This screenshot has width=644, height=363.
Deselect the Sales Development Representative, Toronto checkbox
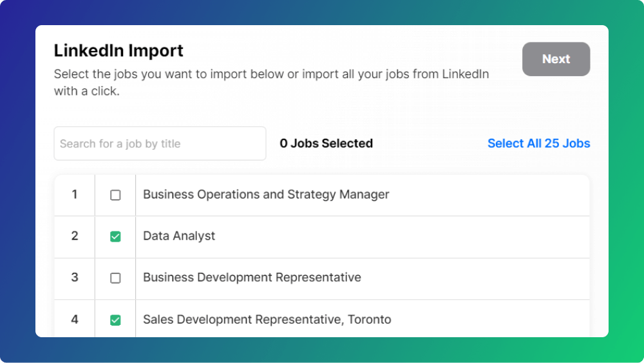coord(115,320)
